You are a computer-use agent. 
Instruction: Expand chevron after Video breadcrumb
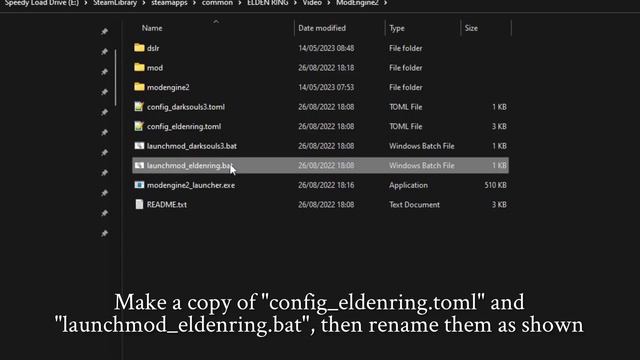click(329, 3)
